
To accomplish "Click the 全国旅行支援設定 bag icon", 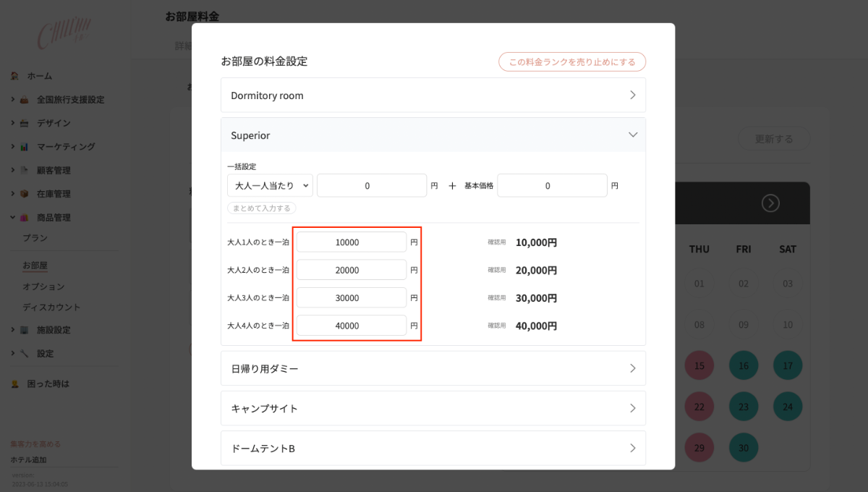I will [x=23, y=99].
